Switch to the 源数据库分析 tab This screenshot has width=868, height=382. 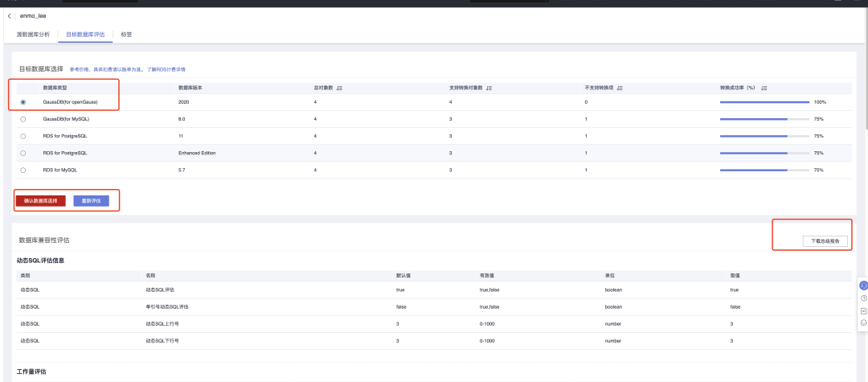point(33,35)
